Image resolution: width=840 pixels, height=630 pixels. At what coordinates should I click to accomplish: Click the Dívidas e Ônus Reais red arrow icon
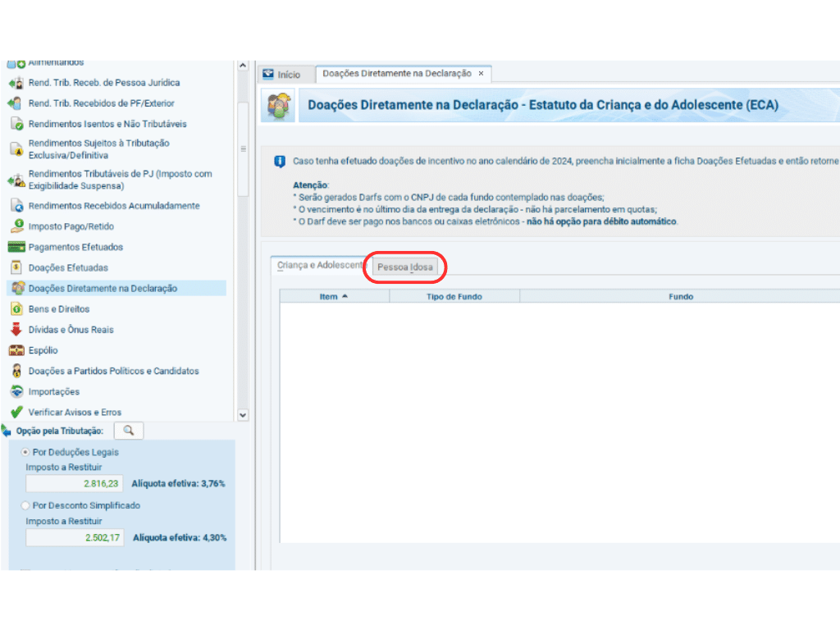click(x=15, y=330)
